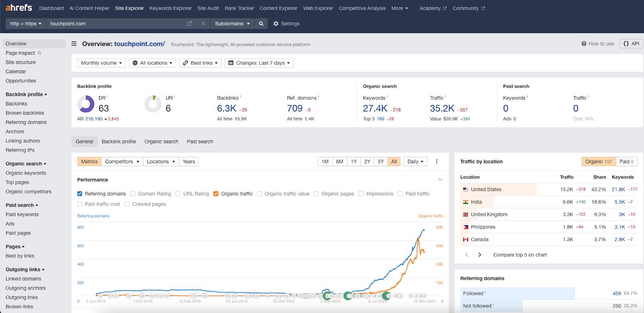Click the Page inspect search icon
644x313 pixels.
point(39,53)
